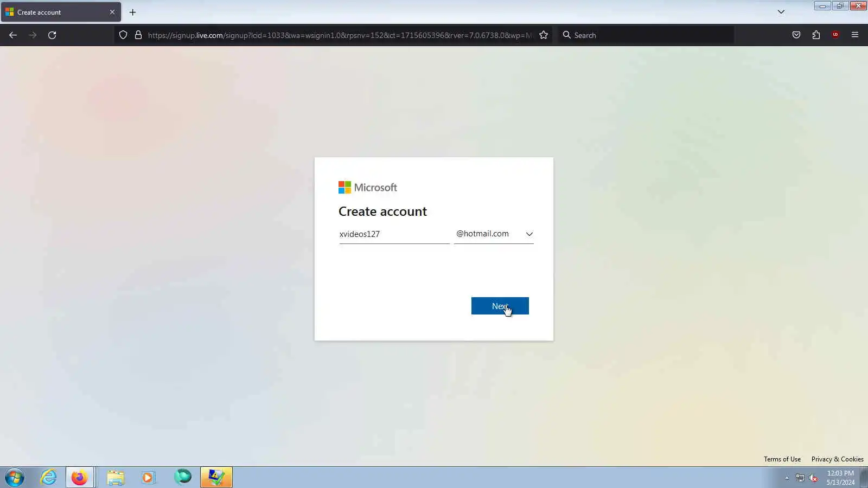Open Windows Media Player from the taskbar
868x488 pixels.
tap(148, 478)
